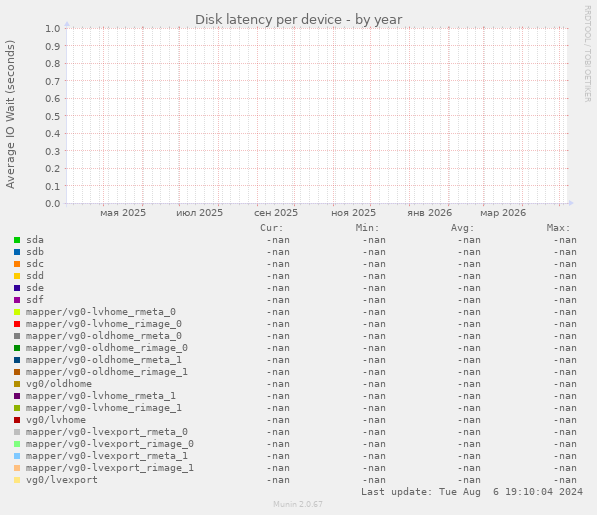
Task: Click the Last update timestamp text
Action: (x=472, y=492)
